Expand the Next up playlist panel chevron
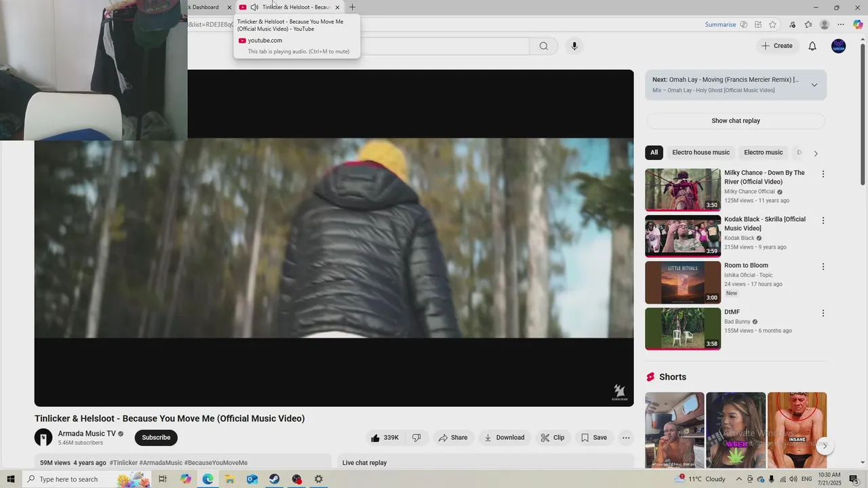The height and width of the screenshot is (488, 868). [814, 85]
